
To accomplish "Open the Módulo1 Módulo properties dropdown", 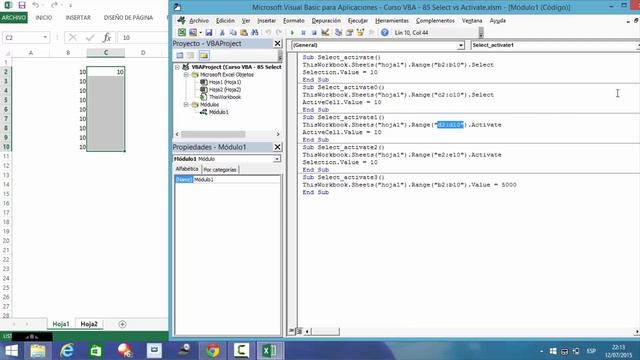I will (277, 159).
